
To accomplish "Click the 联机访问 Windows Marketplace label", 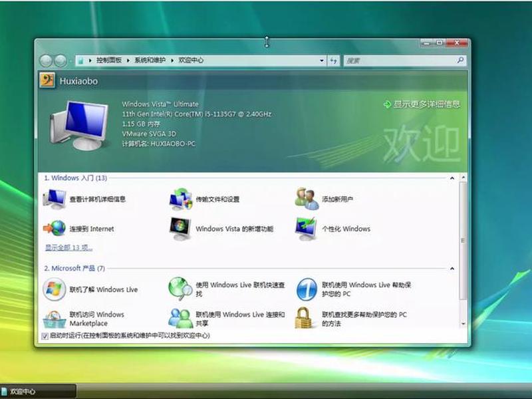I will 96,319.
